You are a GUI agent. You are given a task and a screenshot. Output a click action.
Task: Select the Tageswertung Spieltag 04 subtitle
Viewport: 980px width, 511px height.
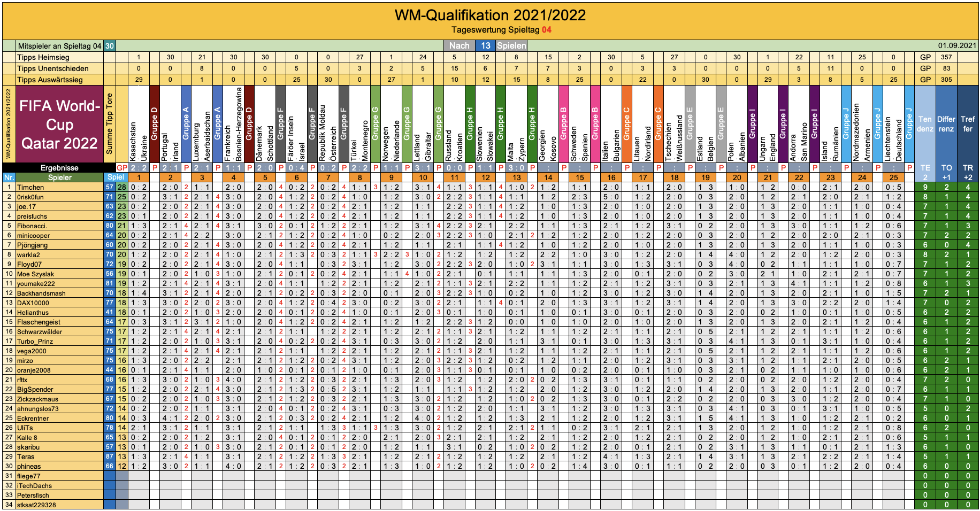501,30
